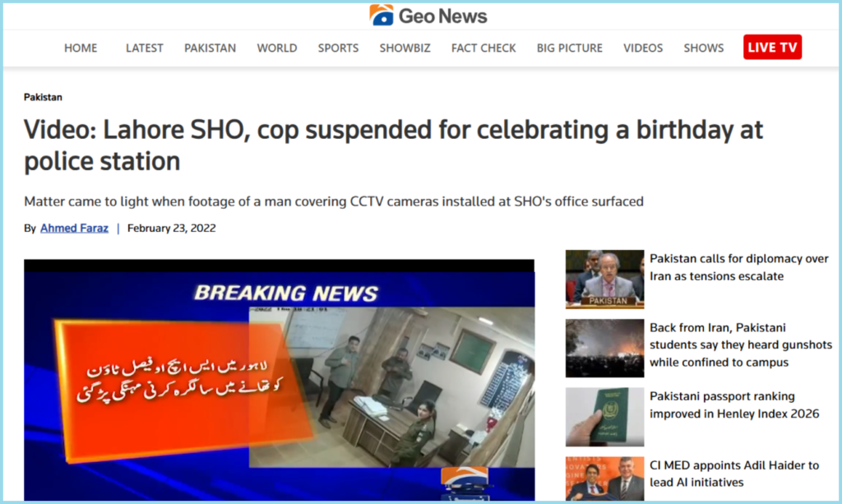842x504 pixels.
Task: Open the HOME menu item
Action: coord(81,48)
